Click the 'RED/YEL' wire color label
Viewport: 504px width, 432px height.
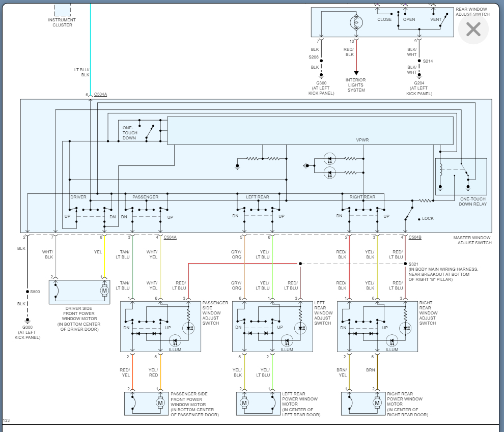[125, 372]
